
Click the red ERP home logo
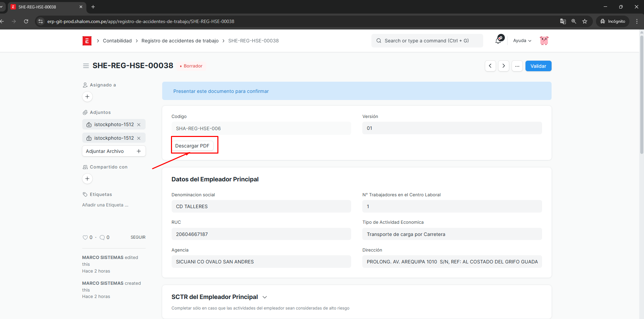coord(87,41)
